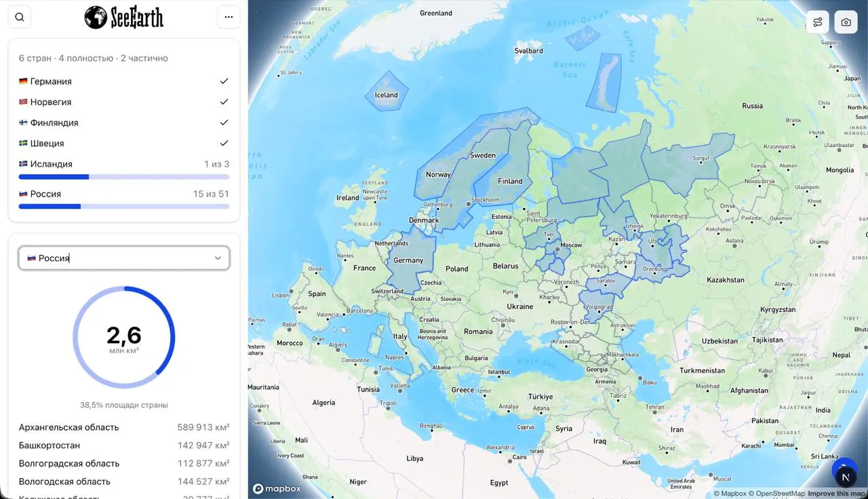Click the Germany flag icon in the country list
This screenshot has height=499, width=868.
point(23,81)
